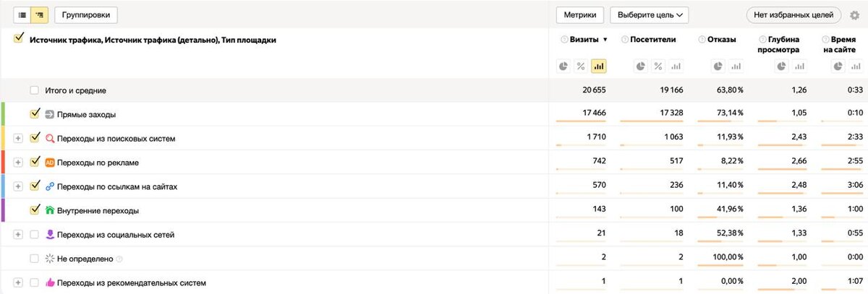Show percent view for Визиты column
This screenshot has width=868, height=294.
tap(581, 66)
